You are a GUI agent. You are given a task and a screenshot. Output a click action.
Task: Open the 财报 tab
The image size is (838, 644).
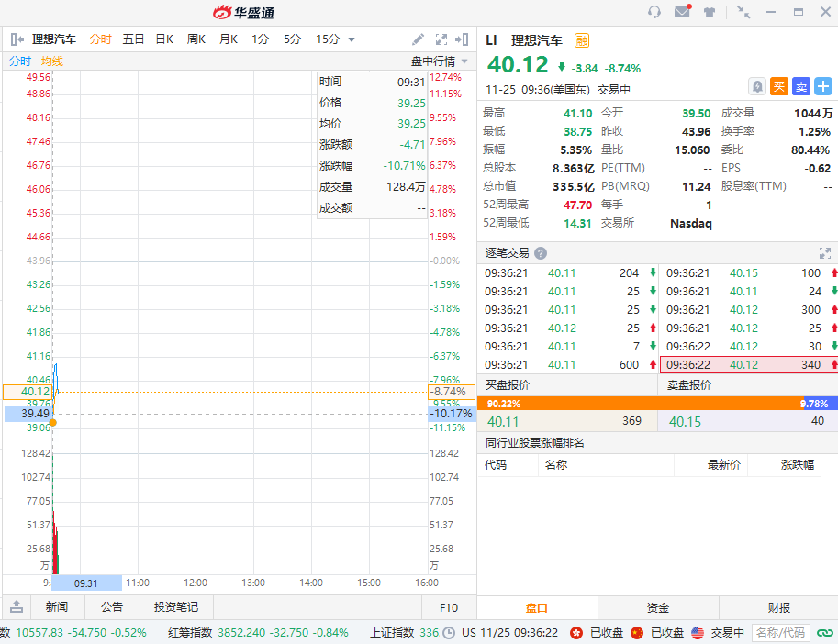tap(778, 607)
